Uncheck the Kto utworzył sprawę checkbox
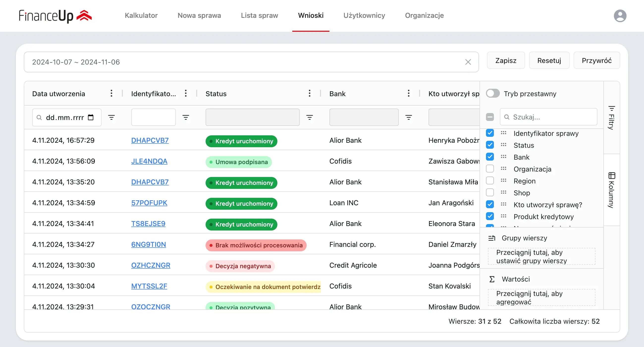 (x=490, y=204)
